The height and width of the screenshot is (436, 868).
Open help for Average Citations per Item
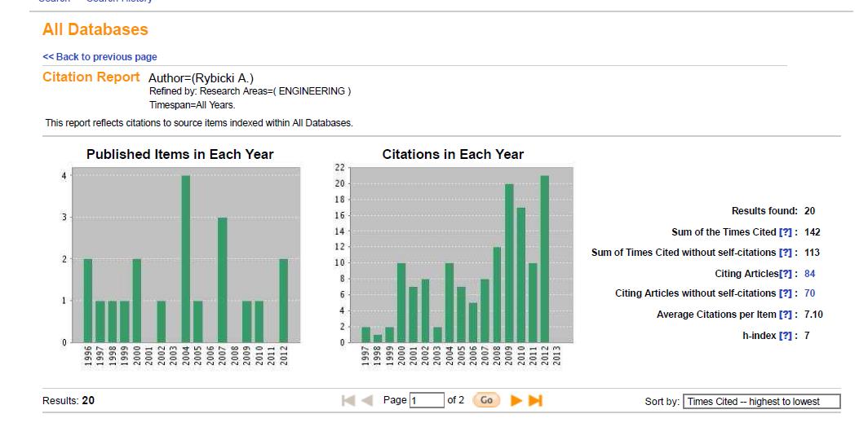pos(785,315)
